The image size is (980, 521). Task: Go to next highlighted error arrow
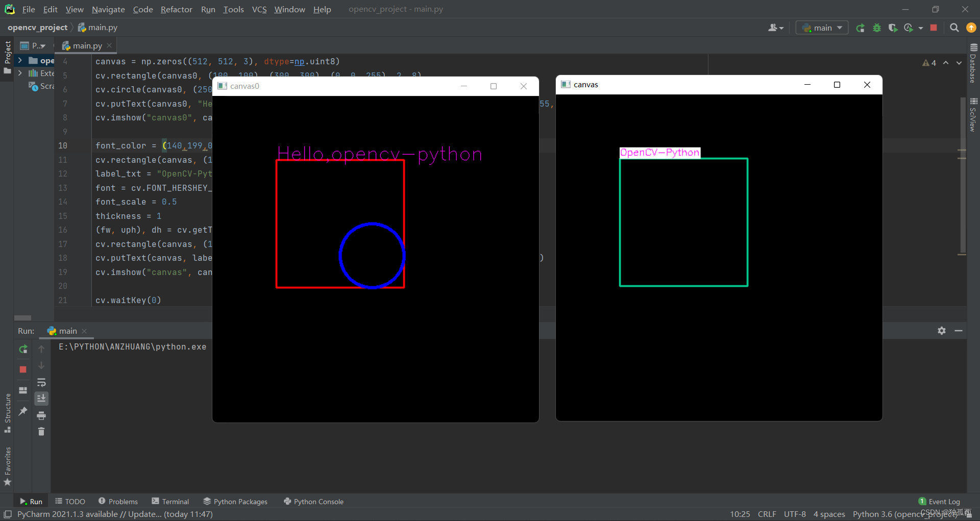click(x=959, y=63)
